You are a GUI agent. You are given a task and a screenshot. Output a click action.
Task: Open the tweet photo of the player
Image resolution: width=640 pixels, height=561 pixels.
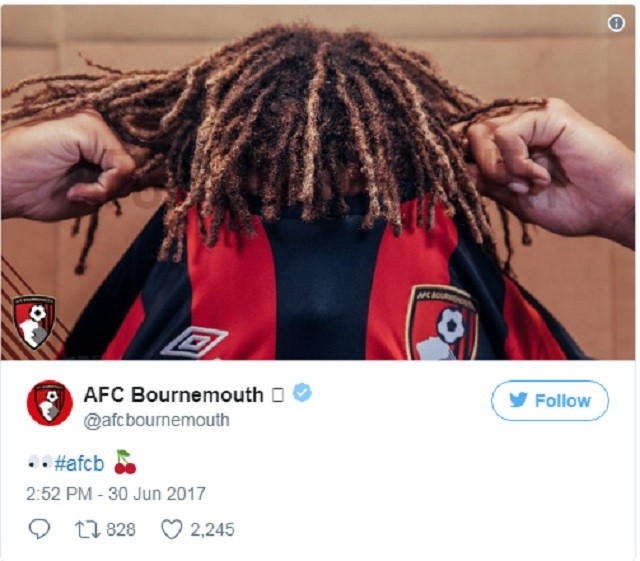(318, 183)
